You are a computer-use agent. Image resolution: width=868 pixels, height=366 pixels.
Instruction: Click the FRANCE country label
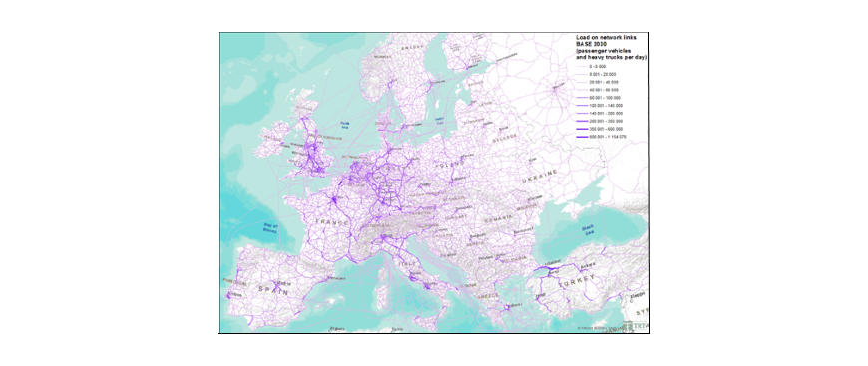pyautogui.click(x=331, y=221)
